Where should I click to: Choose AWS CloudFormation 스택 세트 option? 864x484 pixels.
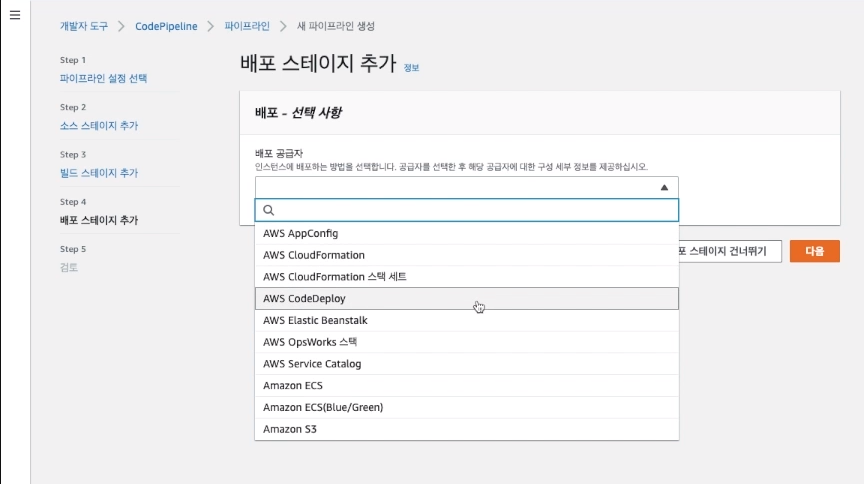(467, 277)
